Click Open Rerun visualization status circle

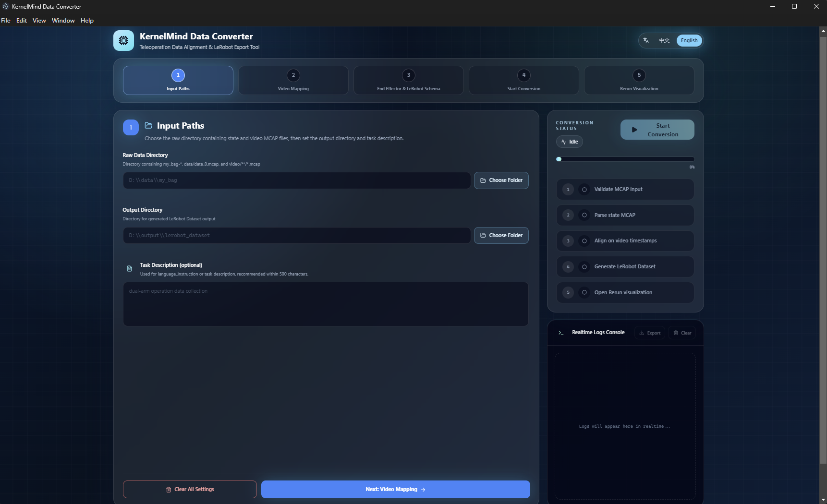pyautogui.click(x=584, y=292)
